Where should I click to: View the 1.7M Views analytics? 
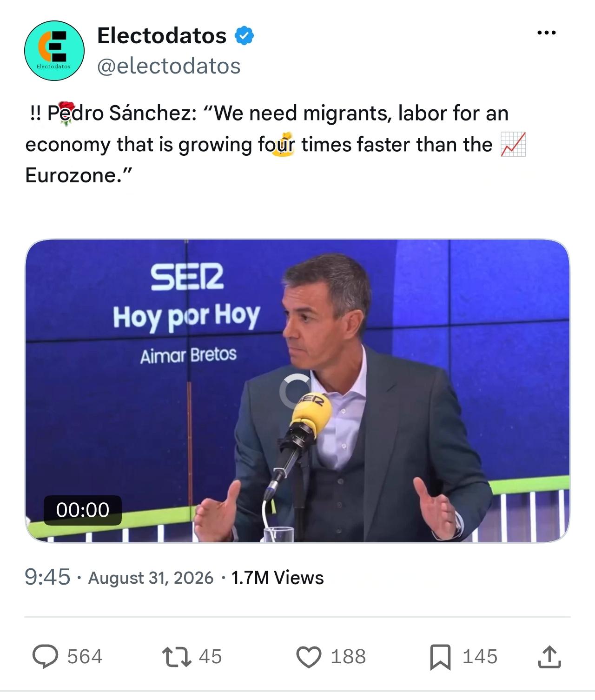(278, 578)
